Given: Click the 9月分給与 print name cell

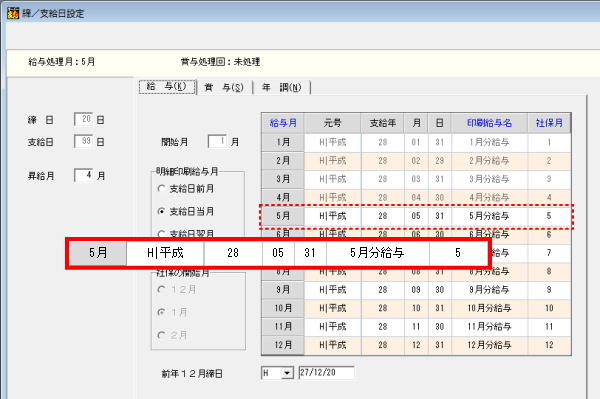Looking at the screenshot, I should [489, 290].
